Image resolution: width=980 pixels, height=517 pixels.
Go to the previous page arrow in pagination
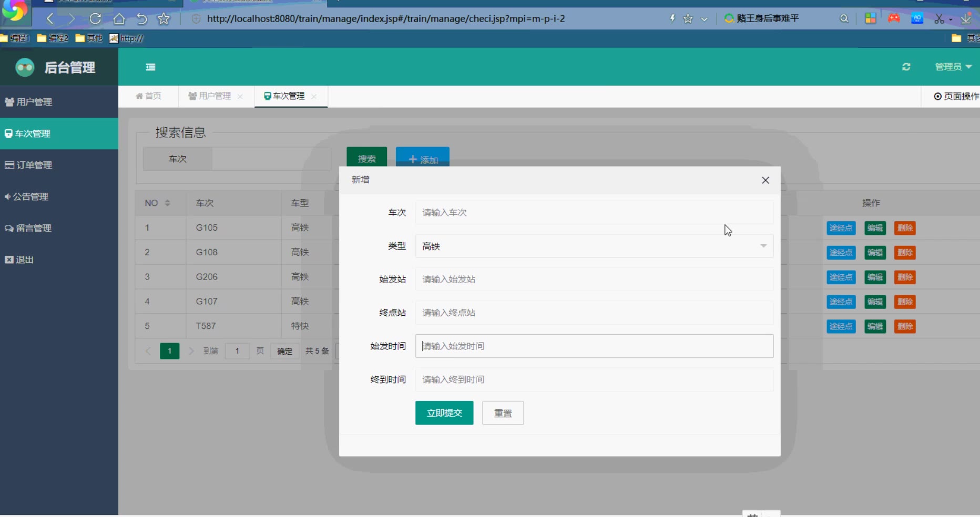pos(148,351)
